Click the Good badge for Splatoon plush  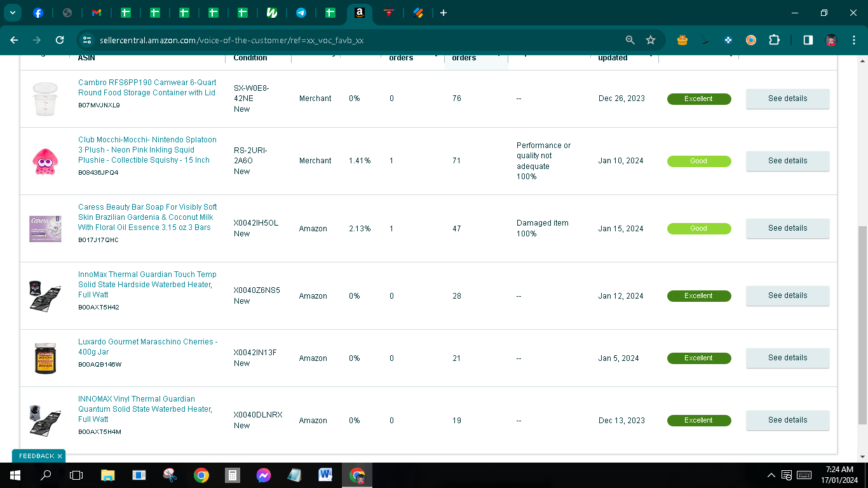(699, 161)
